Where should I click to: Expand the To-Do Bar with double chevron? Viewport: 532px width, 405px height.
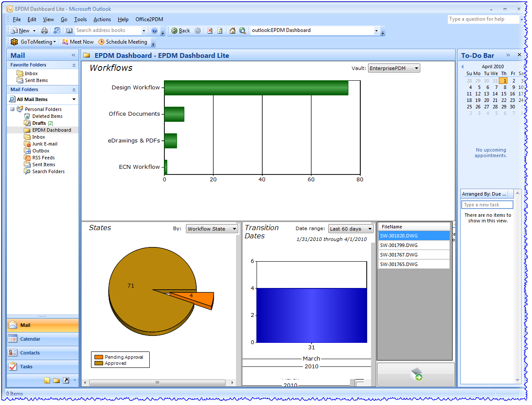pyautogui.click(x=508, y=55)
